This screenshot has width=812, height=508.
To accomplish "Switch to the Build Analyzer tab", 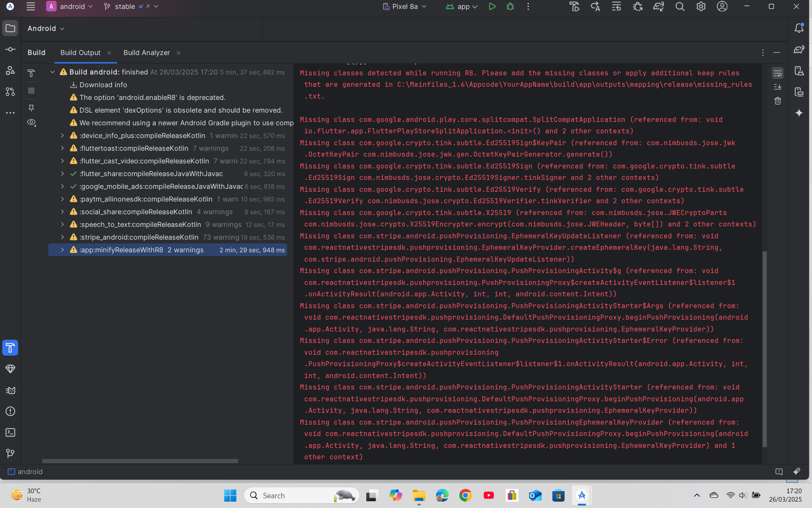I will tap(146, 52).
